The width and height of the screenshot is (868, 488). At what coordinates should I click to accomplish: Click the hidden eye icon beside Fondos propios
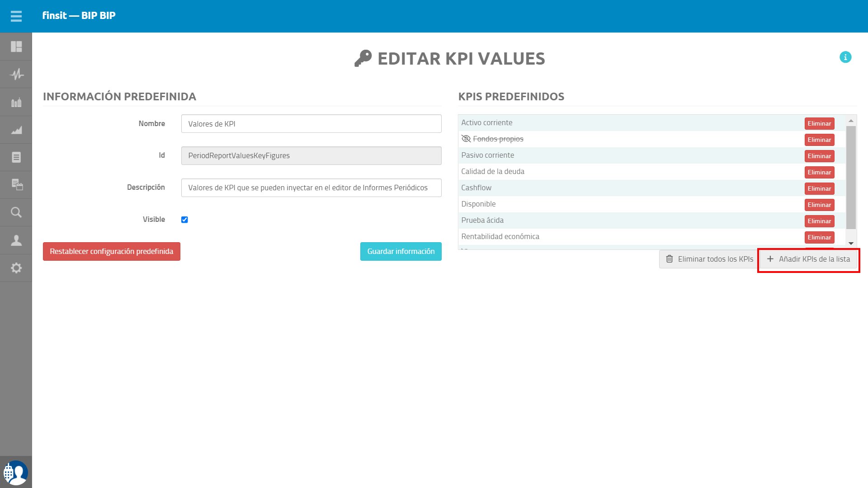466,139
